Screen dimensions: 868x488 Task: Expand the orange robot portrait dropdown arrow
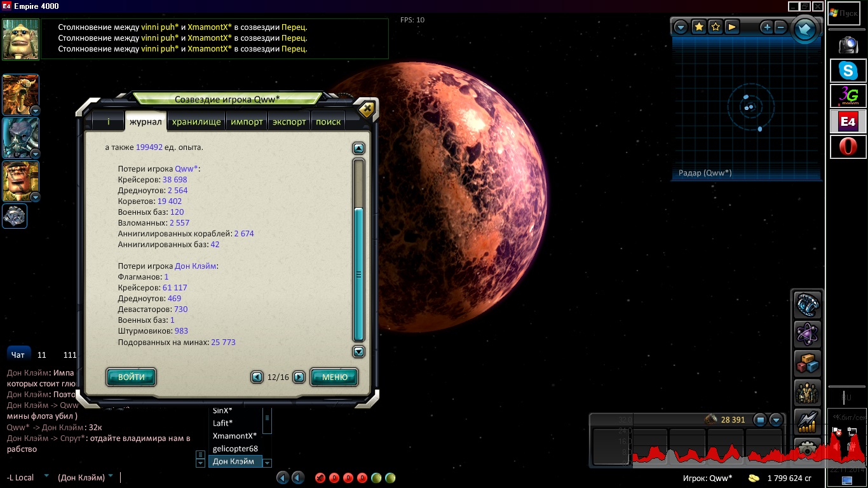click(35, 197)
